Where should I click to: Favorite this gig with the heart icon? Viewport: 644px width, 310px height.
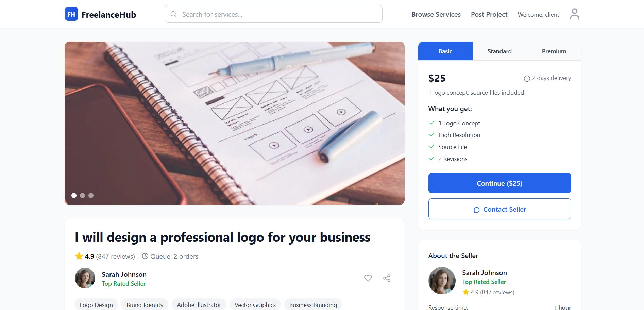(368, 278)
